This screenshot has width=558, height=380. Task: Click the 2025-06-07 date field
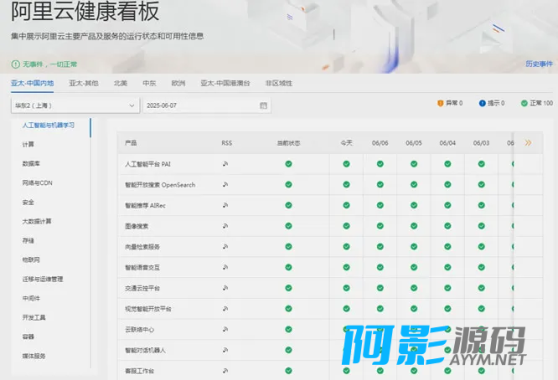click(207, 106)
